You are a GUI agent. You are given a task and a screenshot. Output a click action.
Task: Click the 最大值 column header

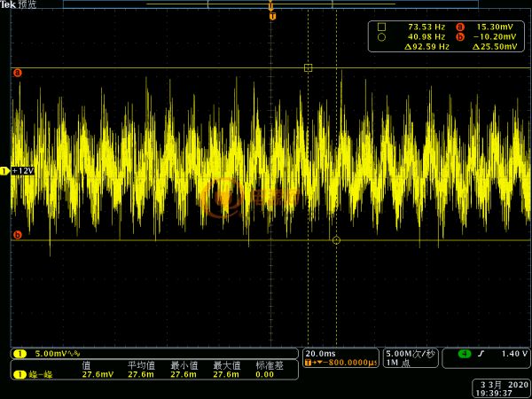227,365
